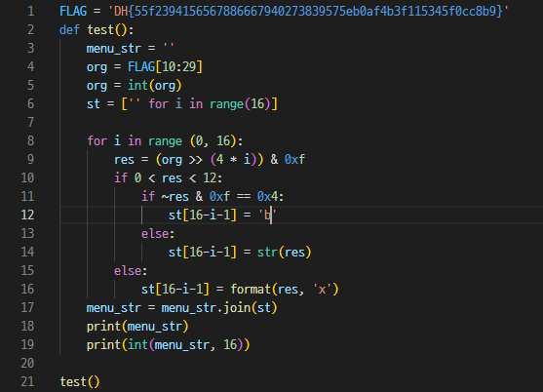The width and height of the screenshot is (543, 392).
Task: Click int(menu_str, 16) on line 19
Action: click(185, 345)
